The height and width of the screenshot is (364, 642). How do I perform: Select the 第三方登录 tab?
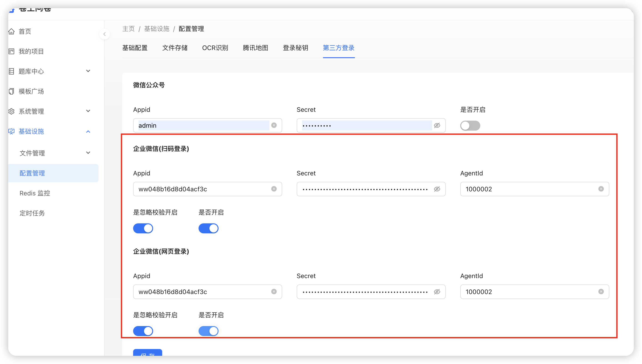click(x=339, y=48)
